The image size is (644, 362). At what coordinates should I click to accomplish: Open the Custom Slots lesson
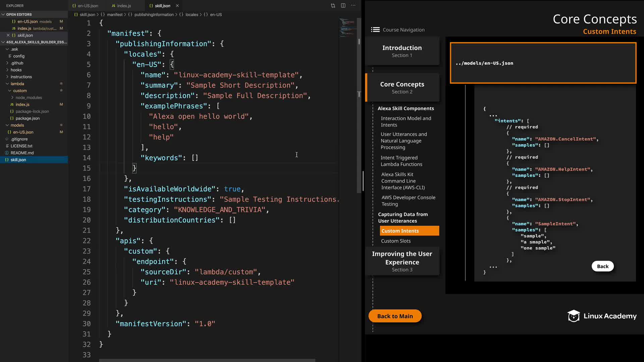[x=395, y=241]
